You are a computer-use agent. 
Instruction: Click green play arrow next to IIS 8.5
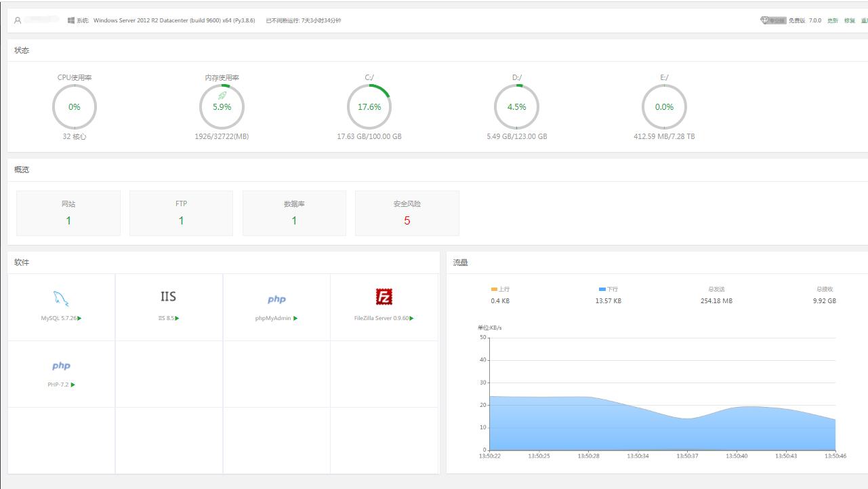click(x=178, y=318)
